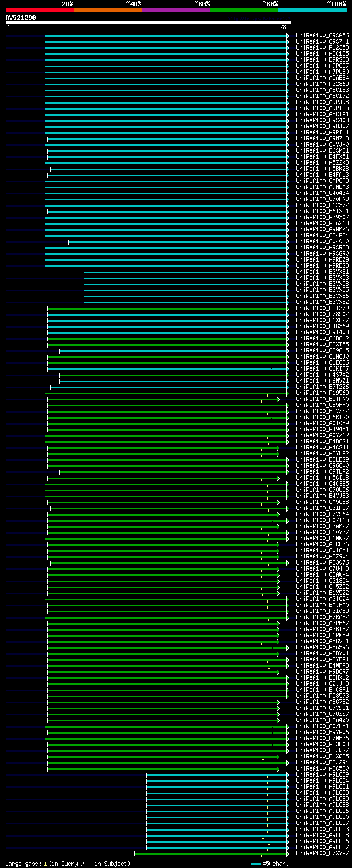This screenshot has width=352, height=868.
Task: Click the green alignment bar for UniRef100_Q9TLR2
Action: pyautogui.click(x=173, y=472)
